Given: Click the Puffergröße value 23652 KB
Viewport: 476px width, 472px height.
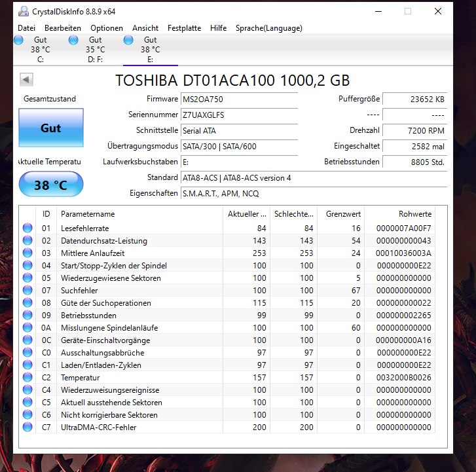Looking at the screenshot, I should coord(414,100).
